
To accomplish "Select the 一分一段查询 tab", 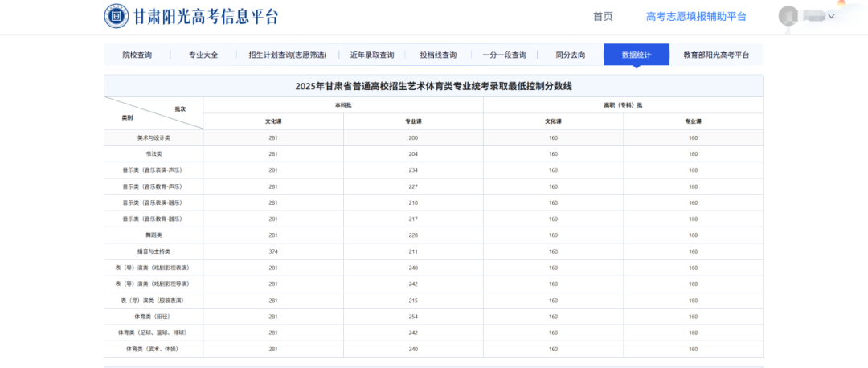I will coord(504,55).
